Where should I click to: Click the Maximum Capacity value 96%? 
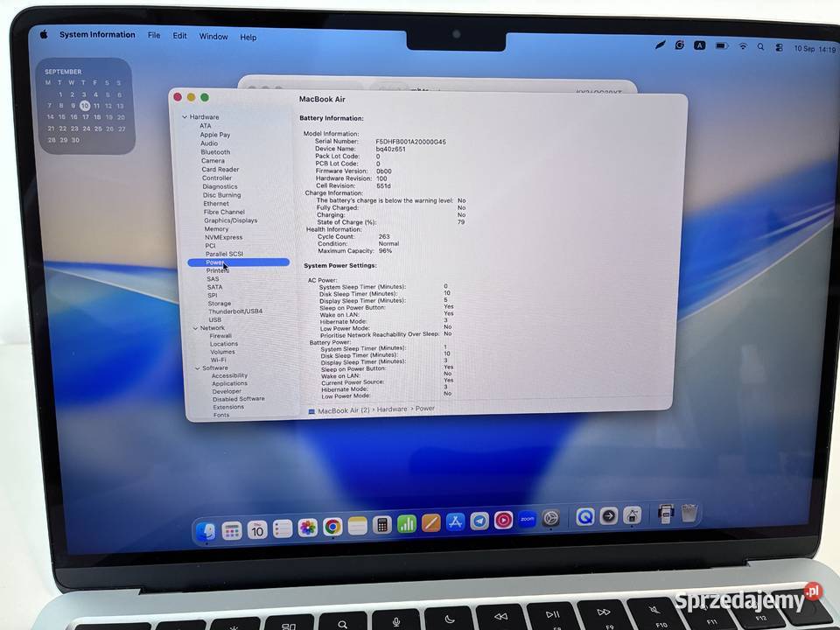(385, 251)
